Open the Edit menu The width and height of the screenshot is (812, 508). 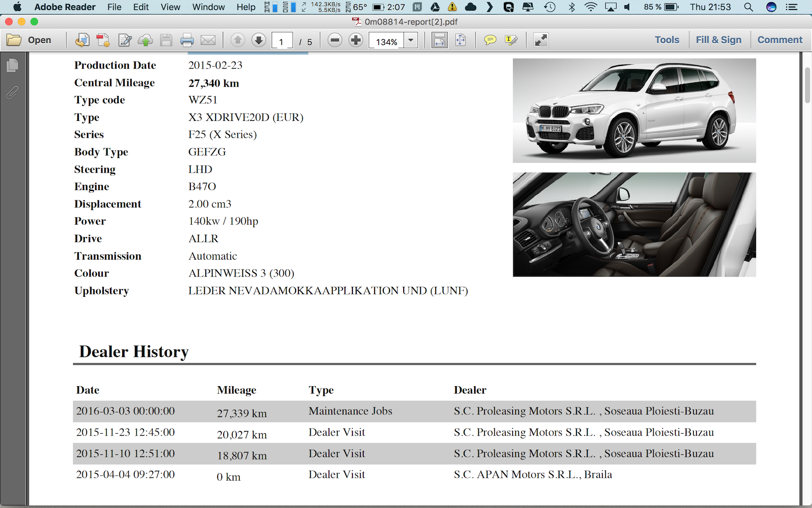pos(141,7)
